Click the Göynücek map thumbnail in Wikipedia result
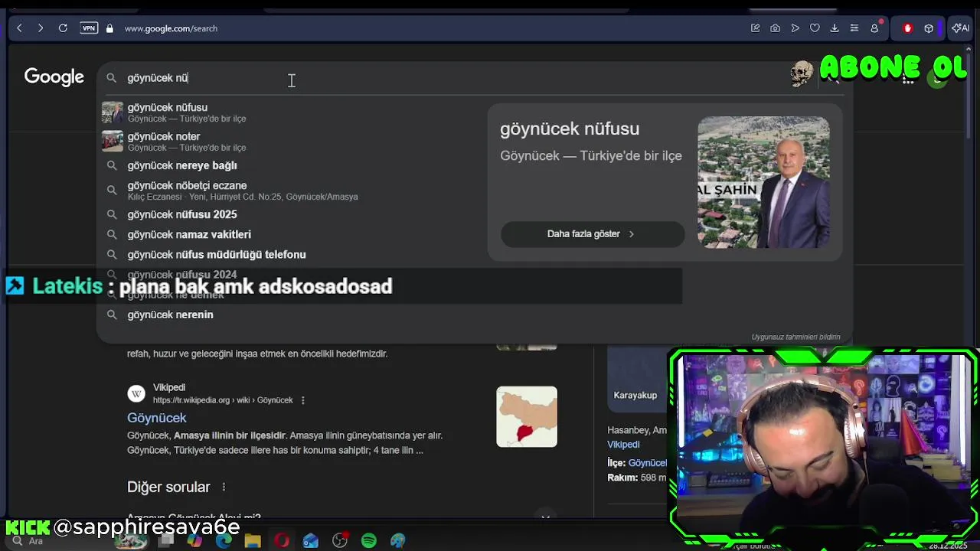 527,416
